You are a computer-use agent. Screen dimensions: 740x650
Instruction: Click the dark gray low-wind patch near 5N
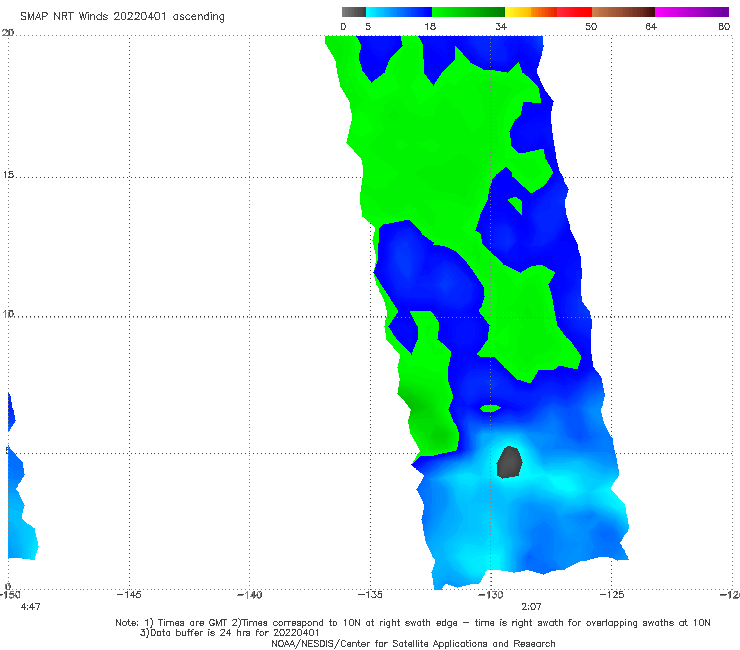coord(509,462)
